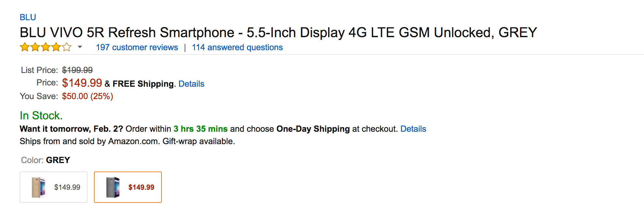Click the grey phone thumbnail image
644x210 pixels.
(113, 187)
